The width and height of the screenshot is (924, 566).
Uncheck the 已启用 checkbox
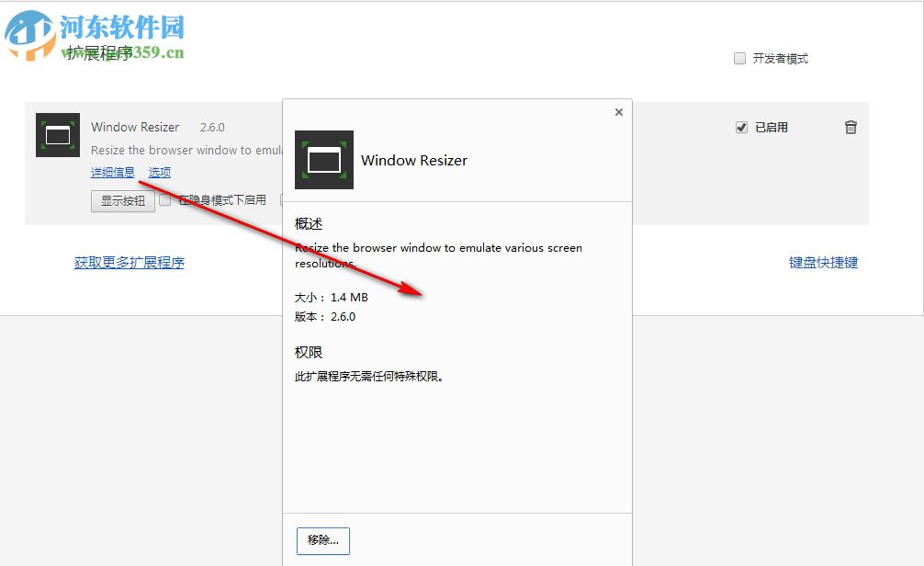click(742, 128)
